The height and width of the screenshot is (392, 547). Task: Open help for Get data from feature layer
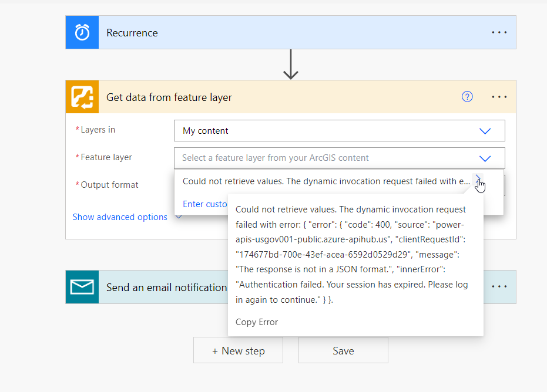coord(467,97)
